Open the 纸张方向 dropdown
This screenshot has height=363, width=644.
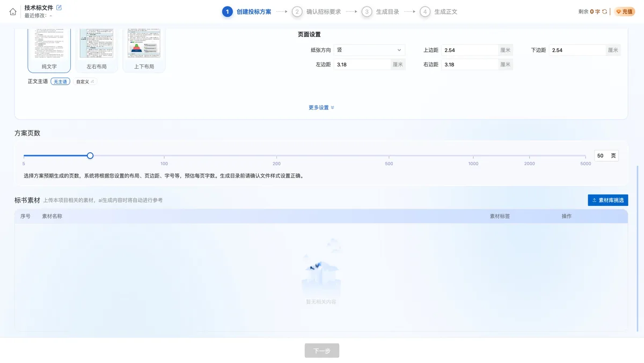tap(369, 50)
